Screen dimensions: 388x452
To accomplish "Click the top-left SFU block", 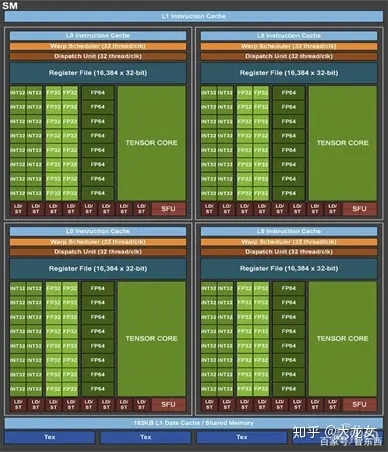I will (168, 209).
